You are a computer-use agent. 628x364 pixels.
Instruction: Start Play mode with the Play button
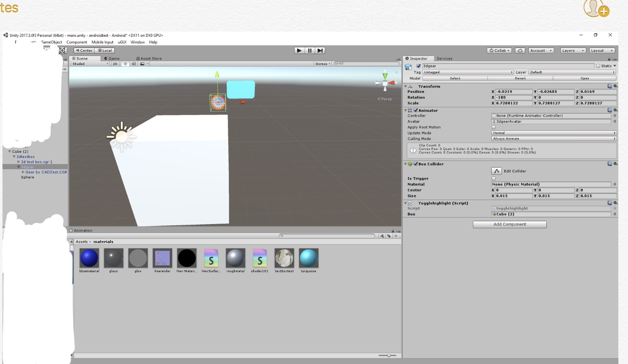299,50
